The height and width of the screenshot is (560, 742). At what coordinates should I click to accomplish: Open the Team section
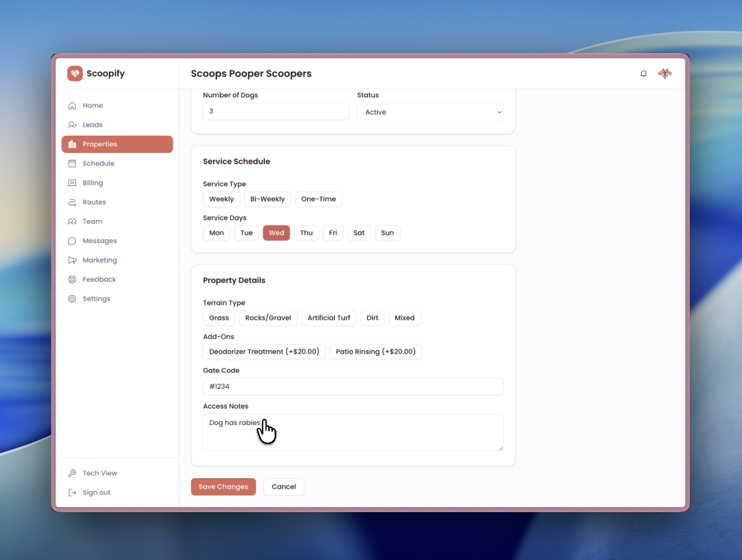(92, 221)
